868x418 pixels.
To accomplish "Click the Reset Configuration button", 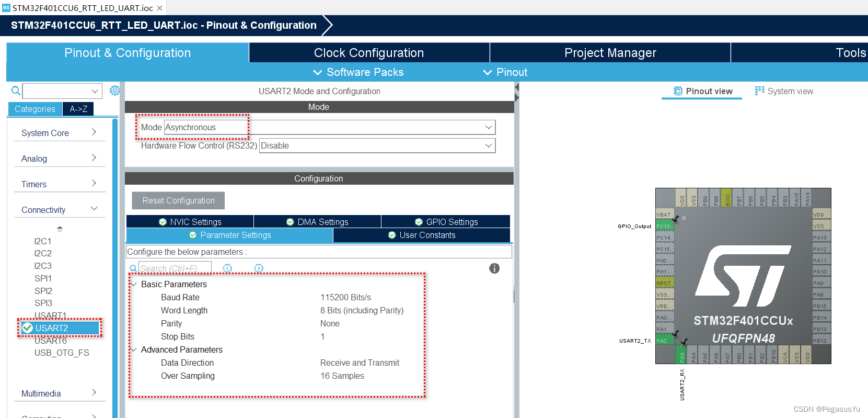I will [x=178, y=200].
